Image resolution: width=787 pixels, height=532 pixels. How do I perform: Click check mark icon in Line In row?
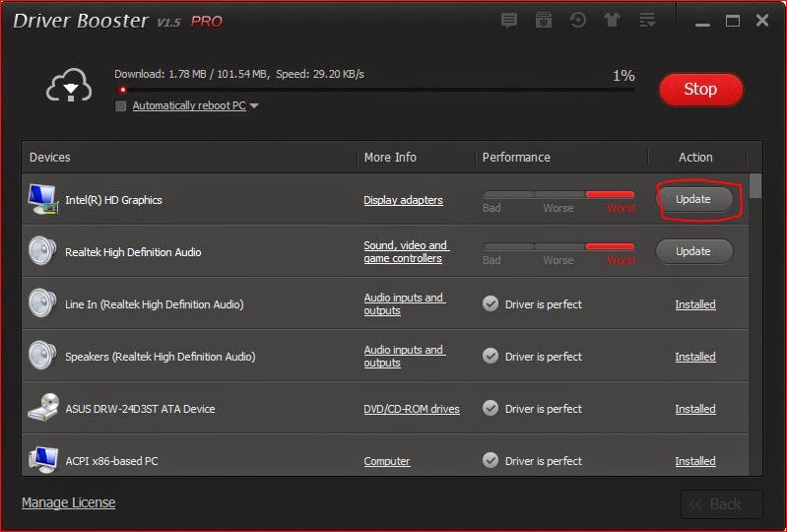(x=491, y=303)
